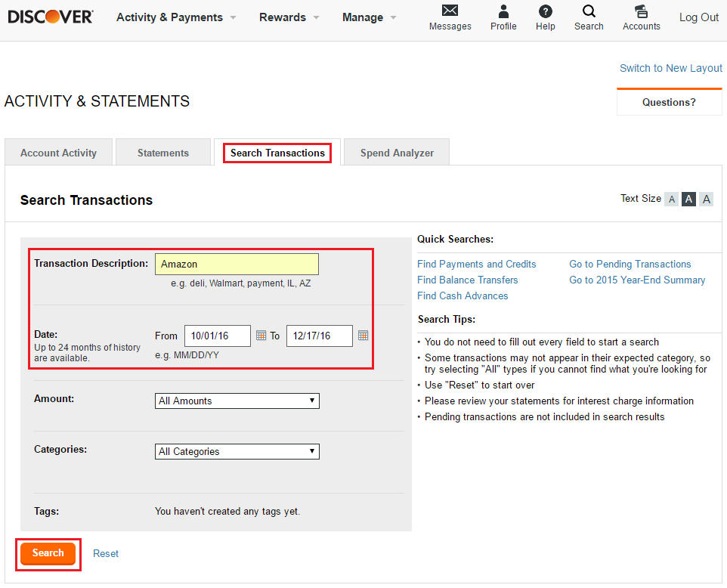Expand the All Categories dropdown

(x=237, y=451)
